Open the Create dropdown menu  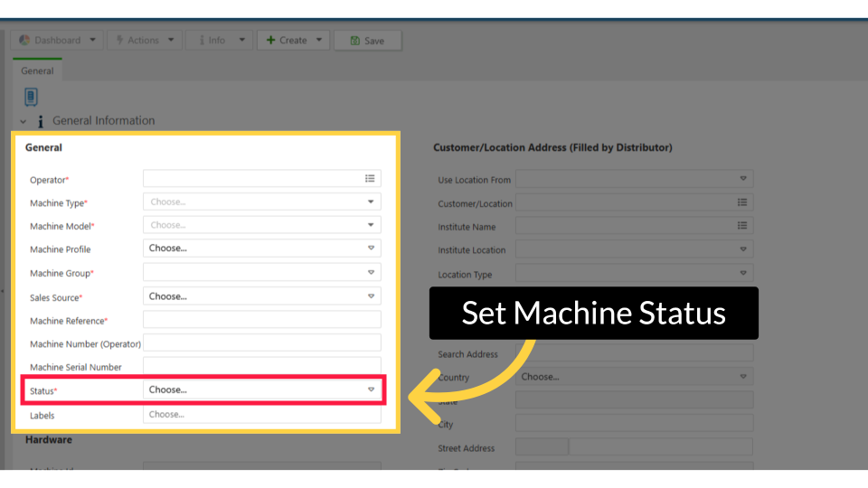[x=293, y=41]
